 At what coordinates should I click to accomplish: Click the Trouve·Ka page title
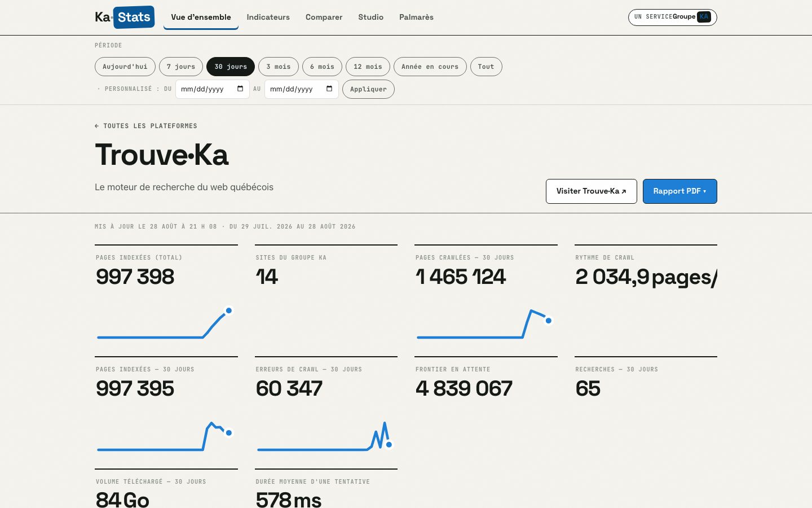(162, 155)
